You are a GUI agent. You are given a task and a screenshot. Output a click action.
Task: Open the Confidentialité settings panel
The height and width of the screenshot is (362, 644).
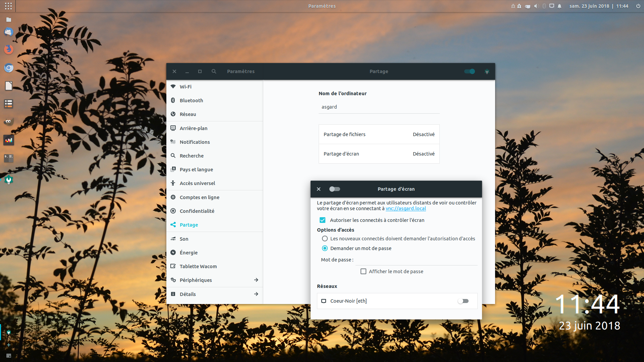tap(197, 211)
